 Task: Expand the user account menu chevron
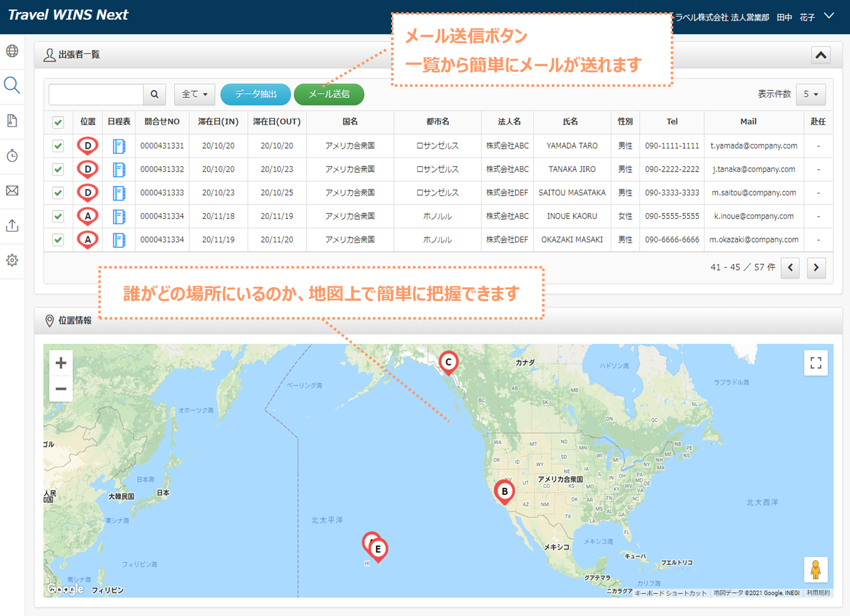(829, 16)
